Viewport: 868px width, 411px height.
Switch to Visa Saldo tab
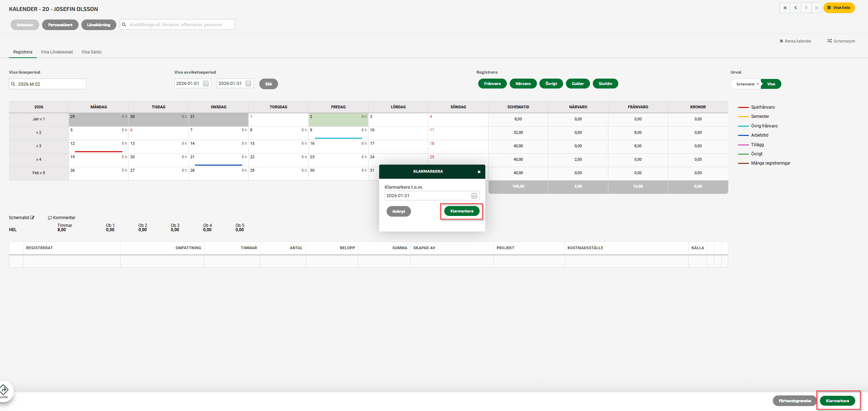[91, 52]
